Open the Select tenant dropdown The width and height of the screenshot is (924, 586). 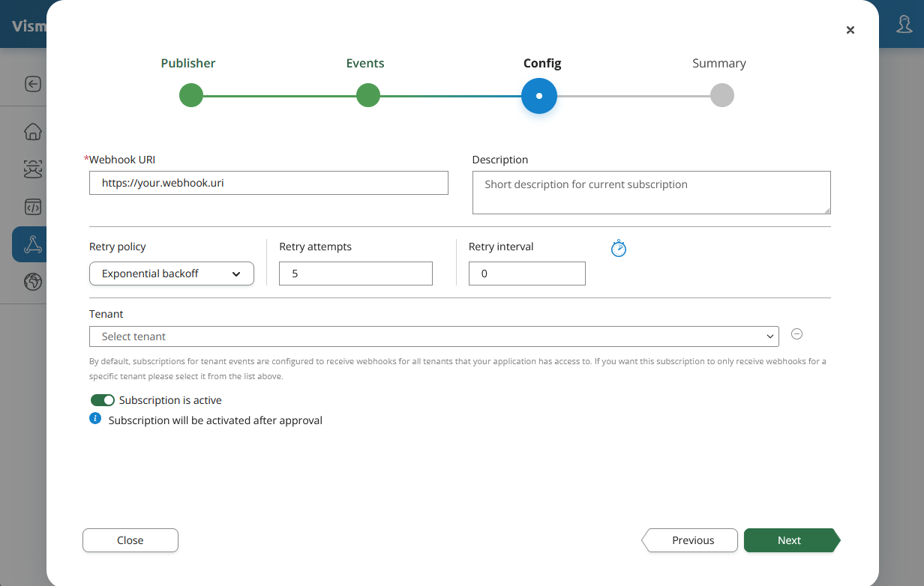(433, 336)
